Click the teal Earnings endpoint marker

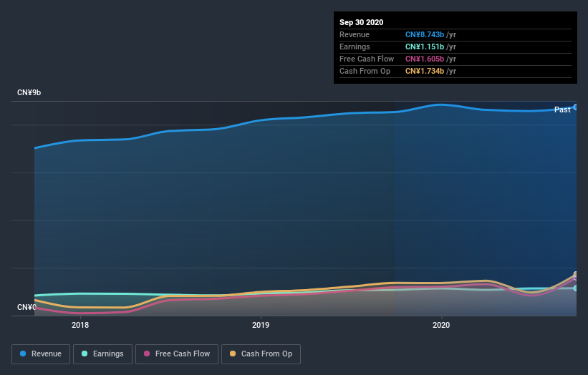[576, 288]
